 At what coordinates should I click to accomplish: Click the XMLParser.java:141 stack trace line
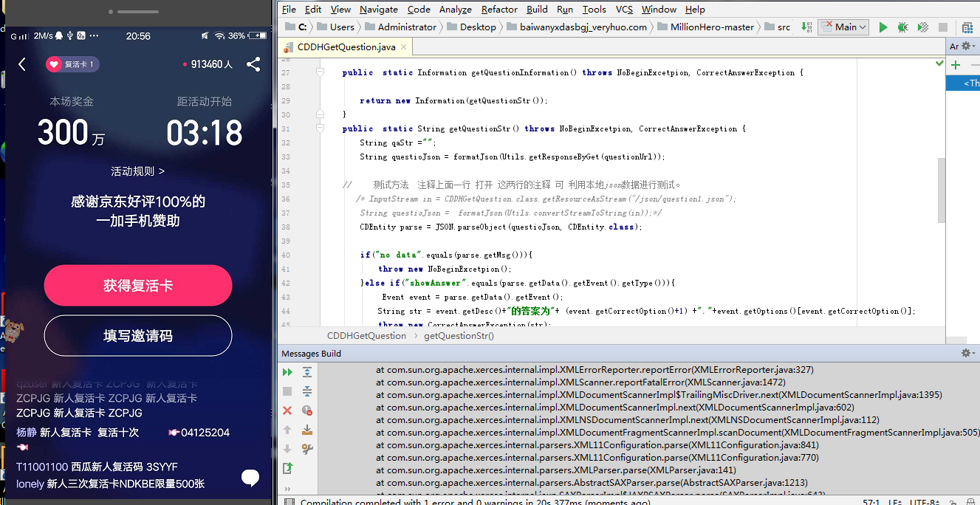[x=556, y=470]
